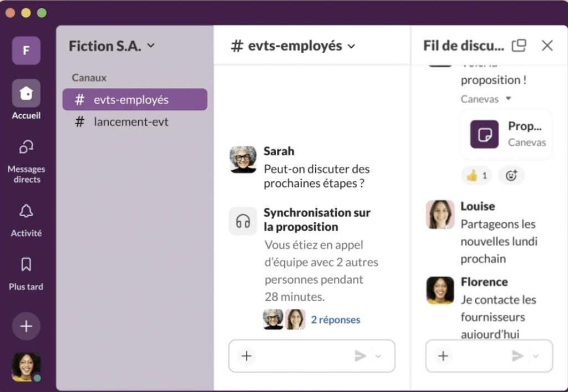Open thread in new window icon
The height and width of the screenshot is (392, 568).
pos(519,45)
